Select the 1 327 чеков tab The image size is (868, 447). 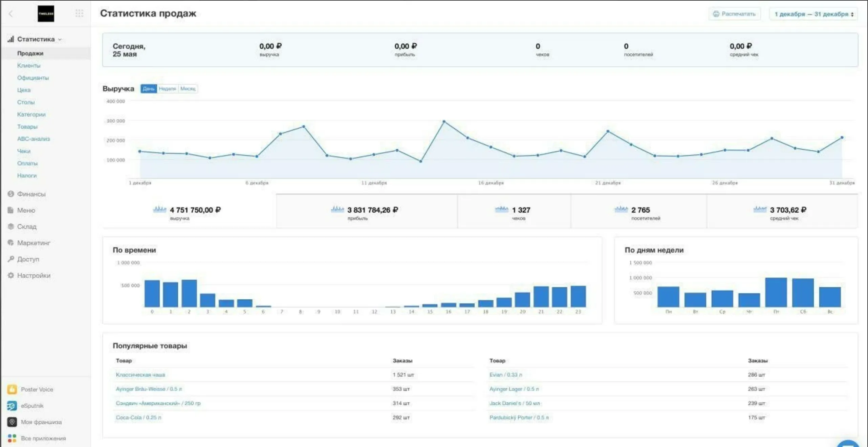tap(514, 211)
